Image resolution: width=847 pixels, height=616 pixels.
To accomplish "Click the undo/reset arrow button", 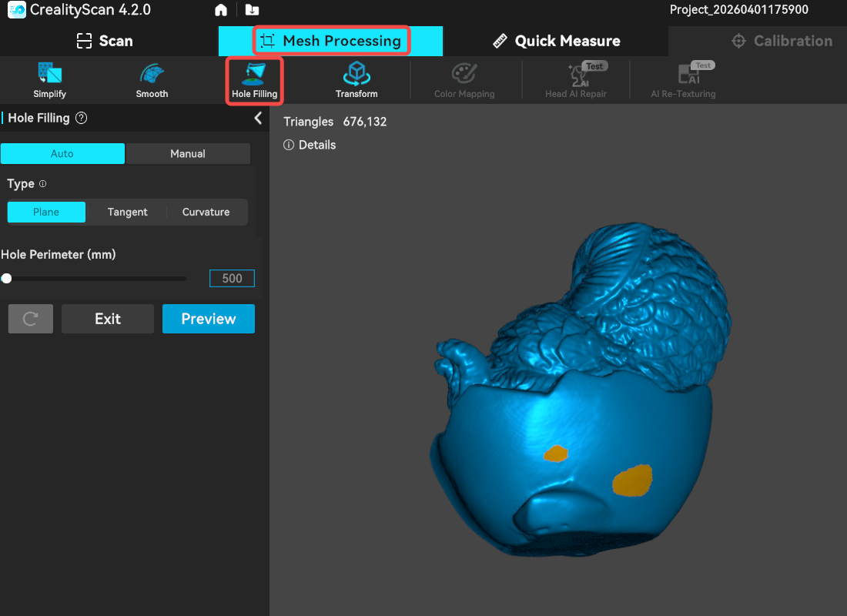I will [x=31, y=319].
